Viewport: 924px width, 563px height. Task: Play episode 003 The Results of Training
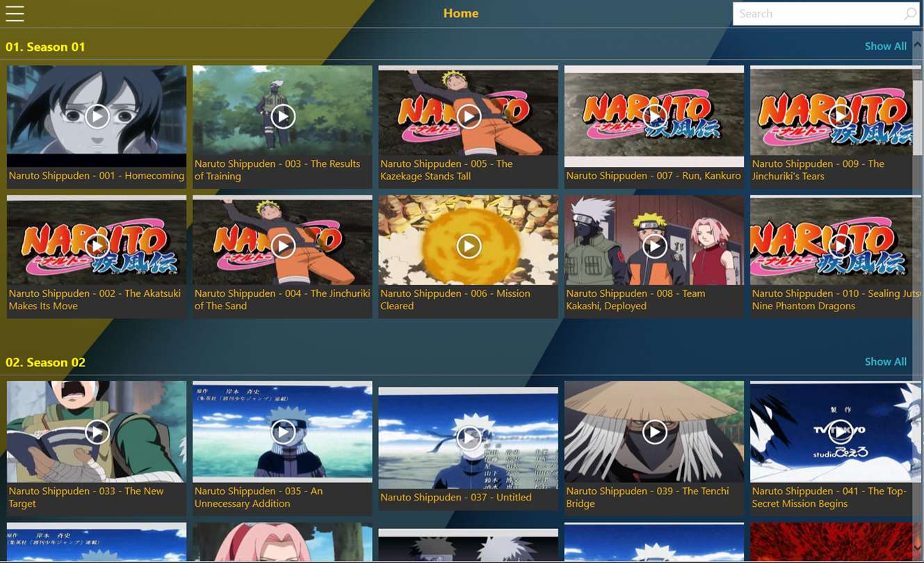click(282, 116)
